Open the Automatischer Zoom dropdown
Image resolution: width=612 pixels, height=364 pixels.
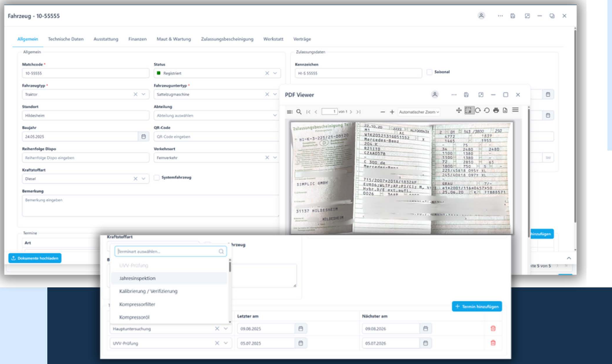pyautogui.click(x=419, y=112)
